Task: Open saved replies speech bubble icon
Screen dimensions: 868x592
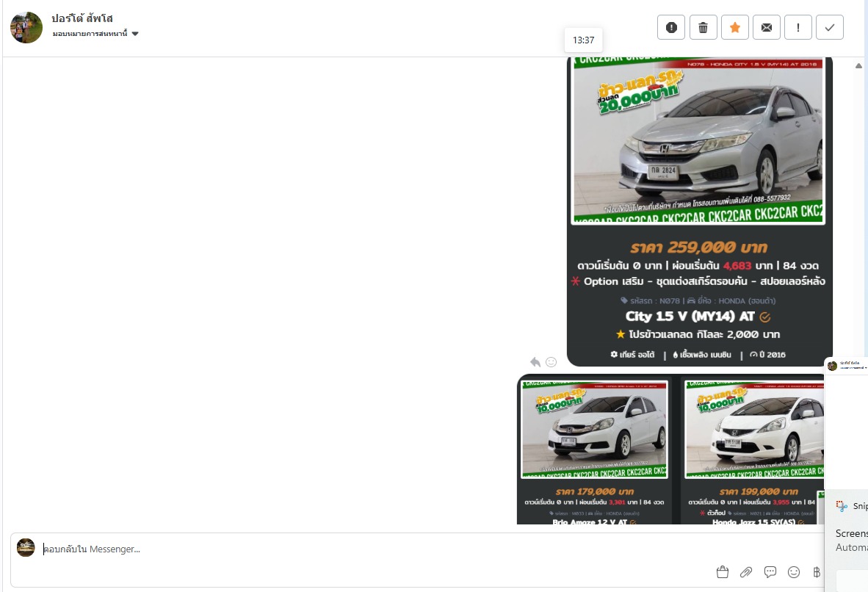Action: tap(770, 572)
